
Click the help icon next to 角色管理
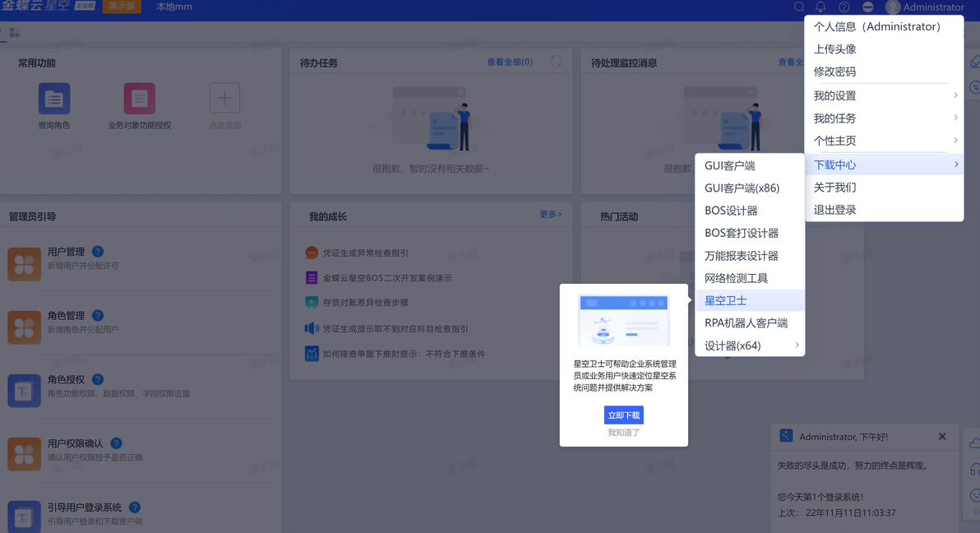click(x=98, y=315)
